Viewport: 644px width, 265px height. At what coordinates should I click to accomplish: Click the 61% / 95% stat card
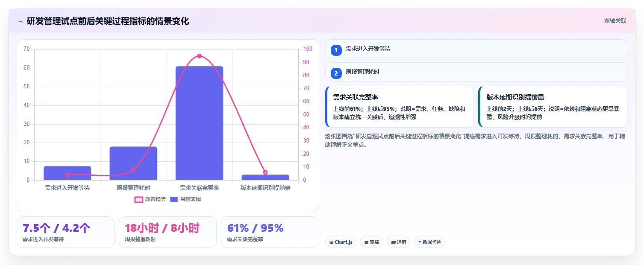[270, 232]
